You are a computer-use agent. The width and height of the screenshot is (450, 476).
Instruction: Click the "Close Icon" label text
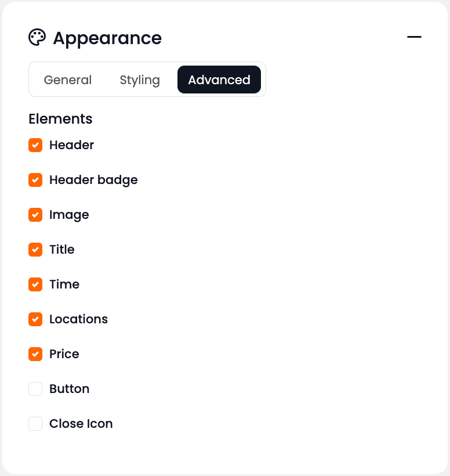(81, 424)
